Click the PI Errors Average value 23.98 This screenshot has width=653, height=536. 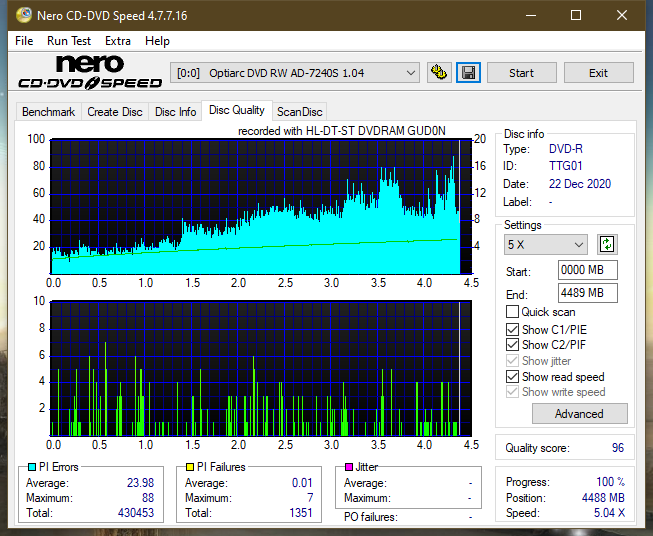pos(140,483)
